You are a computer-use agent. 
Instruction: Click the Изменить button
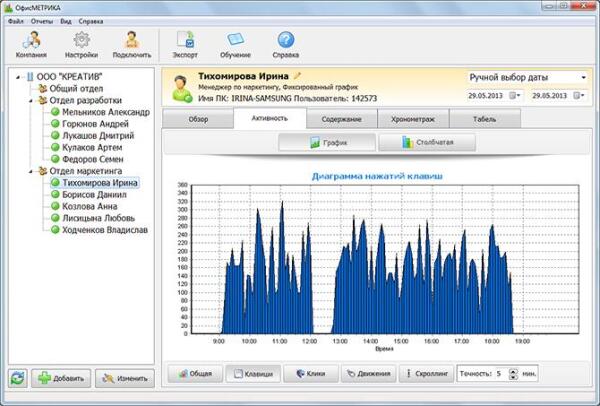click(x=126, y=378)
